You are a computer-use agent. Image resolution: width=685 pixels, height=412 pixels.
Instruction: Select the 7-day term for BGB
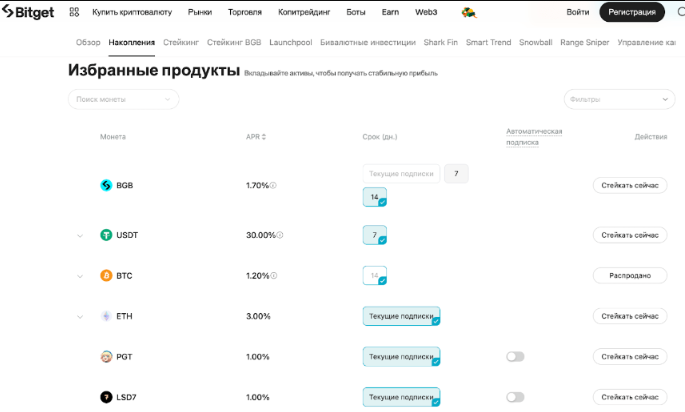click(x=456, y=173)
